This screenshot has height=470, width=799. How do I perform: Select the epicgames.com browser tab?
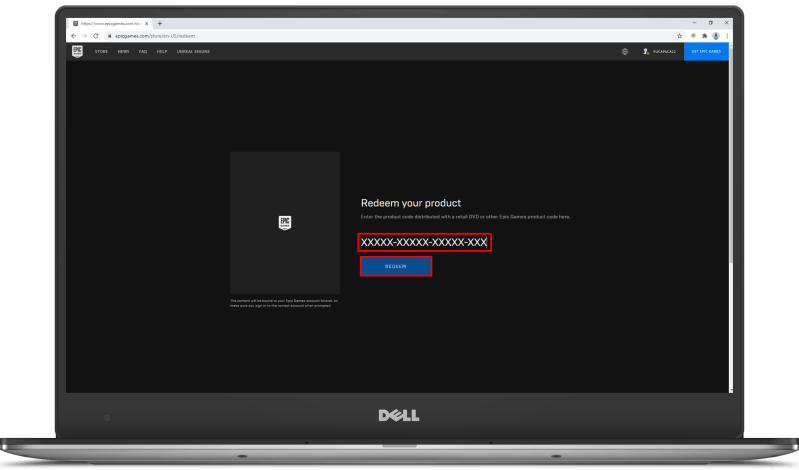coord(109,23)
